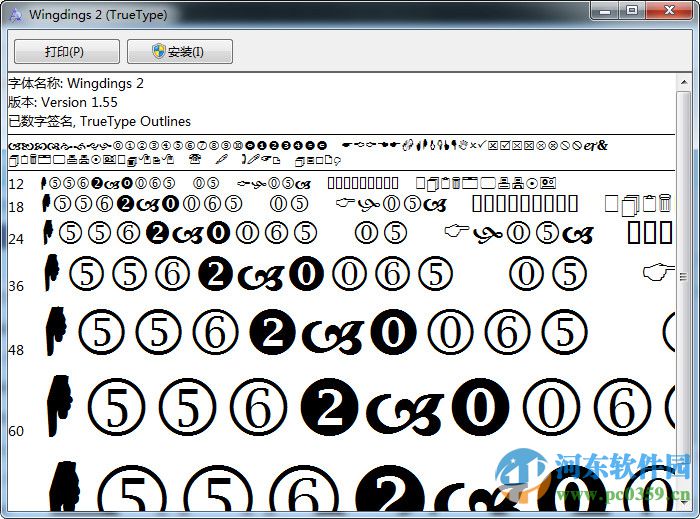
Task: Maximize the Wingdings 2 window
Action: click(x=632, y=11)
